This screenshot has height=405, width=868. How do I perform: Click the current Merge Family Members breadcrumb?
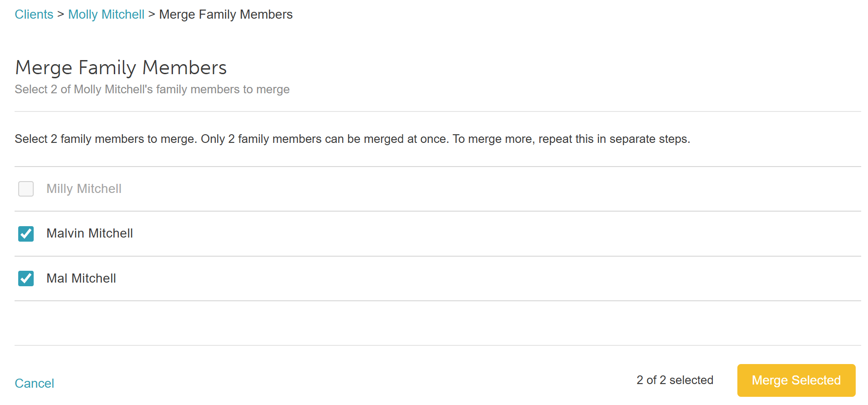click(226, 15)
